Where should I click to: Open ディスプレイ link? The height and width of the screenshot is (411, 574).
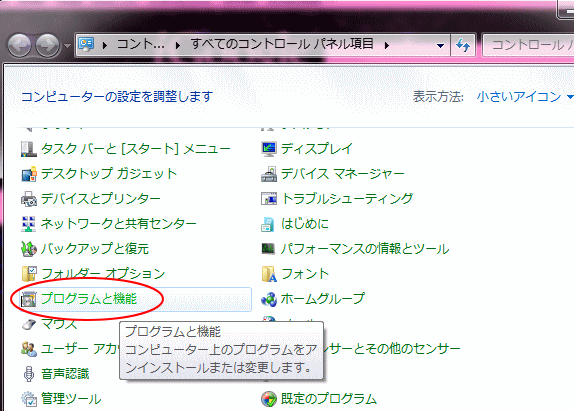coord(317,149)
